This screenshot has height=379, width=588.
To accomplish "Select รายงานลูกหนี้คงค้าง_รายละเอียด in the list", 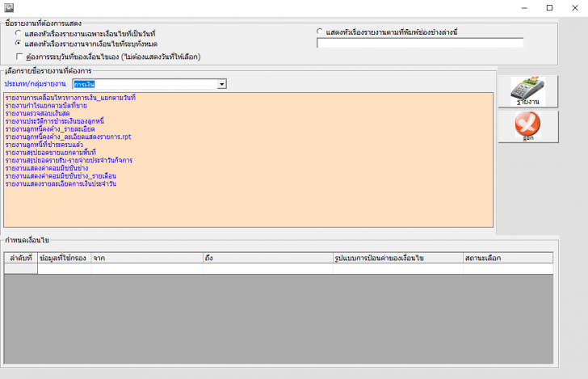I will tap(50, 129).
